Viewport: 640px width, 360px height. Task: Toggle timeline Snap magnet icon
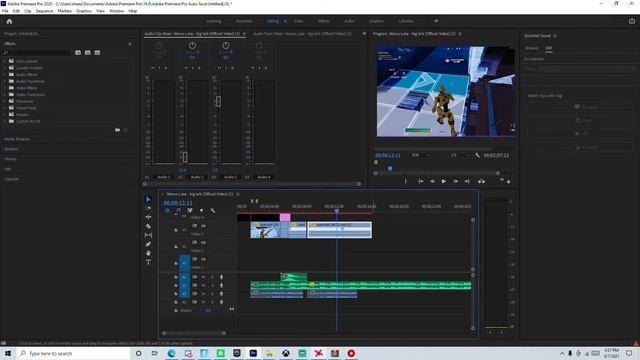[x=178, y=211]
